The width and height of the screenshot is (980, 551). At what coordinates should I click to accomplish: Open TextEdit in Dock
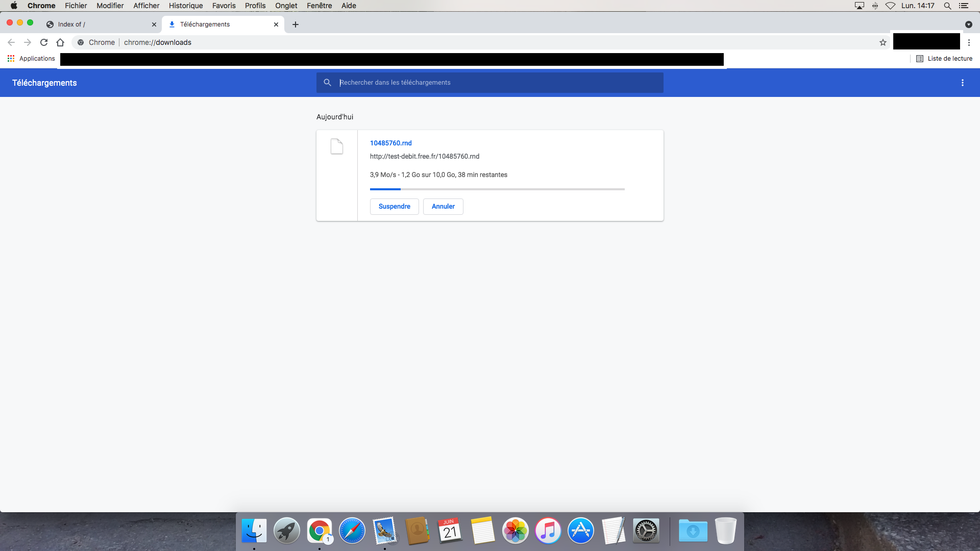(614, 531)
